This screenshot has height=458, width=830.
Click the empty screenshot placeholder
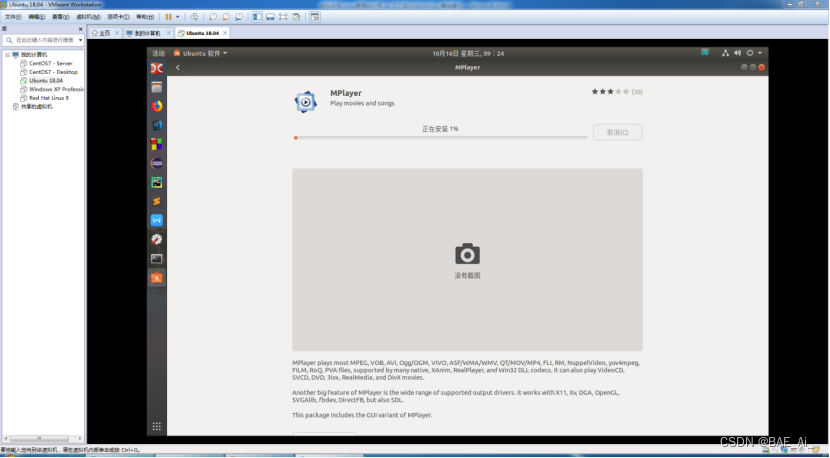[467, 259]
